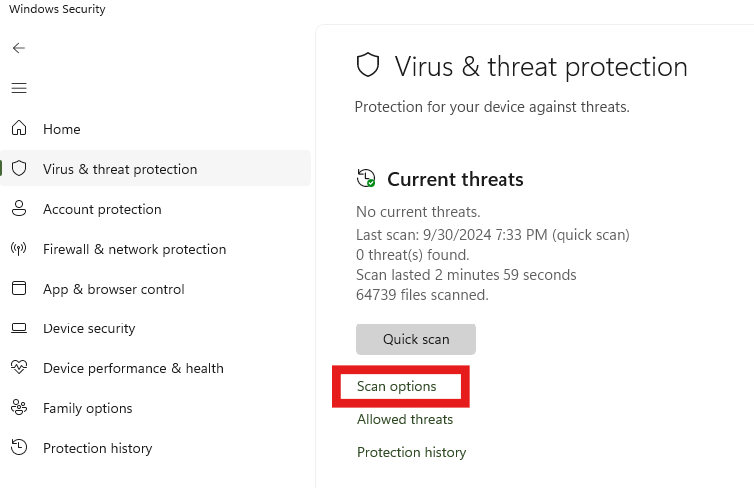Go to Home in sidebar
Viewport: 754px width, 488px height.
62,129
